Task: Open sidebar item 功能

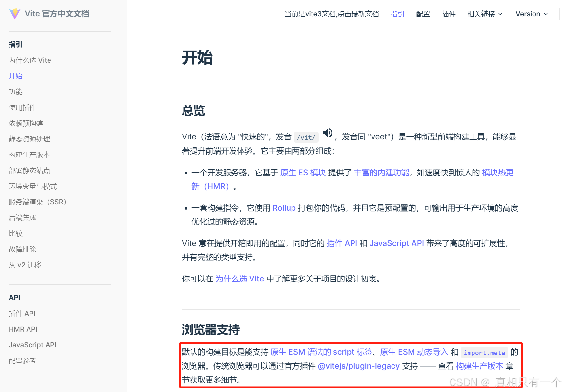Action: tap(15, 92)
